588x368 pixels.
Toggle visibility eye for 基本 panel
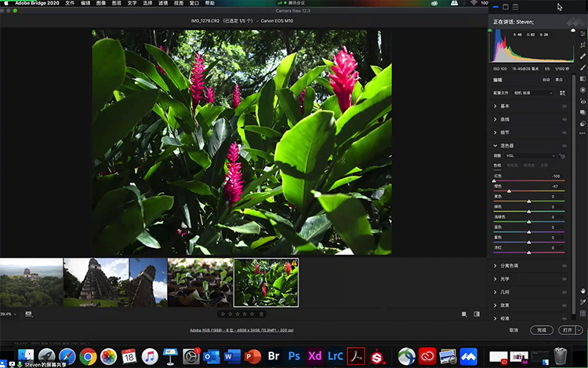(564, 106)
